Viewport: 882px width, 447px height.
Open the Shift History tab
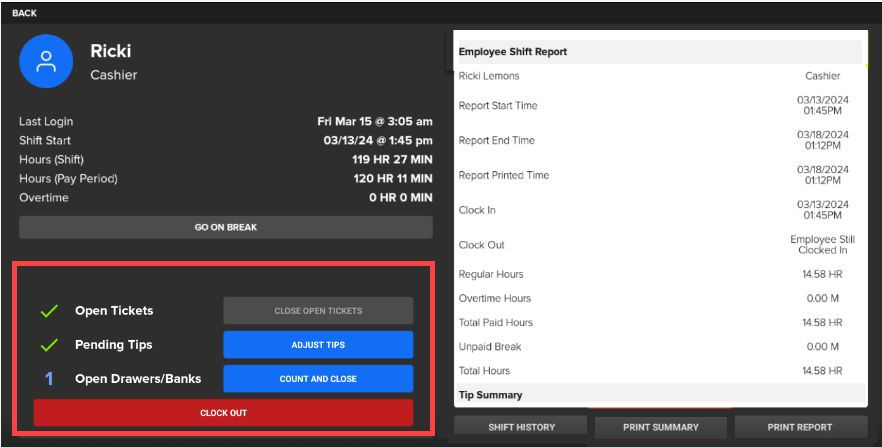coord(521,427)
